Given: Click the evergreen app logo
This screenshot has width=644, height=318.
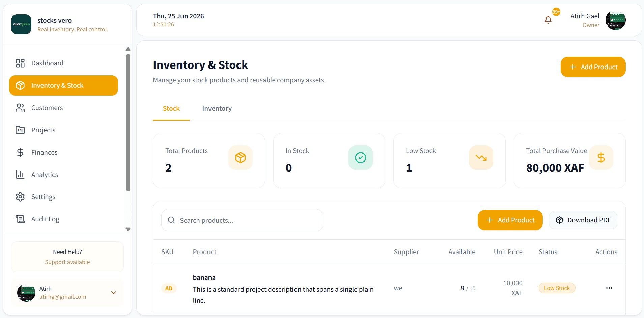Looking at the screenshot, I should tap(21, 24).
